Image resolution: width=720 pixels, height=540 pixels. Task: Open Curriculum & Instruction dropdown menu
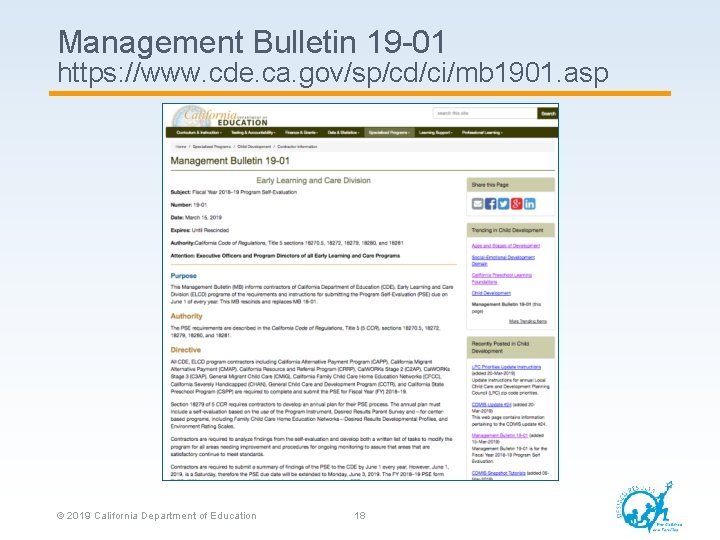[199, 133]
